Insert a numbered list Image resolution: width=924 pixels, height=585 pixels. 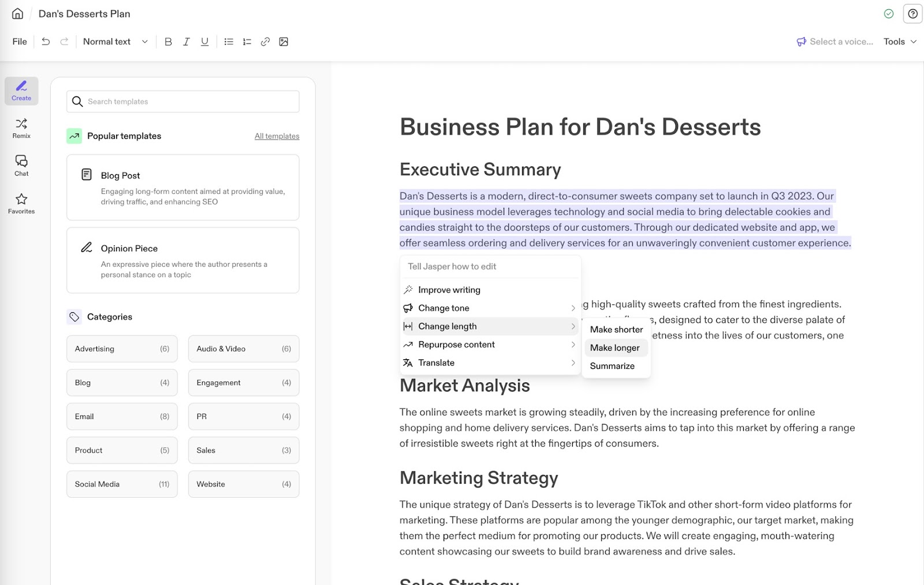[x=247, y=42]
